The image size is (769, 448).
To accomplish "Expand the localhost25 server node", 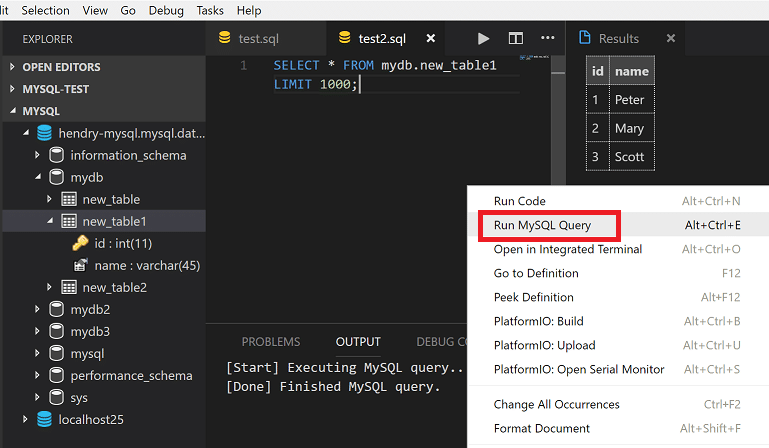I will (25, 420).
